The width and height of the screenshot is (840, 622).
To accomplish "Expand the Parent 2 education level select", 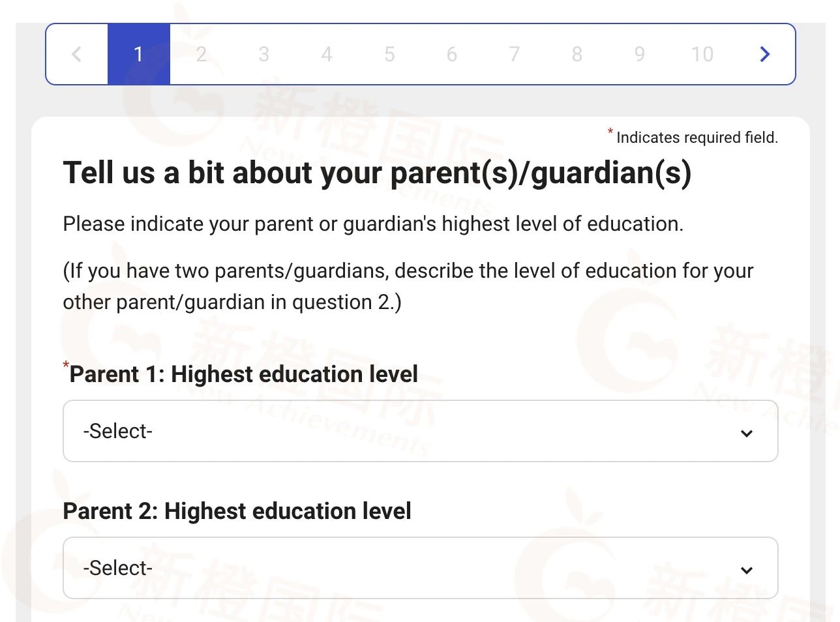I will (x=420, y=568).
